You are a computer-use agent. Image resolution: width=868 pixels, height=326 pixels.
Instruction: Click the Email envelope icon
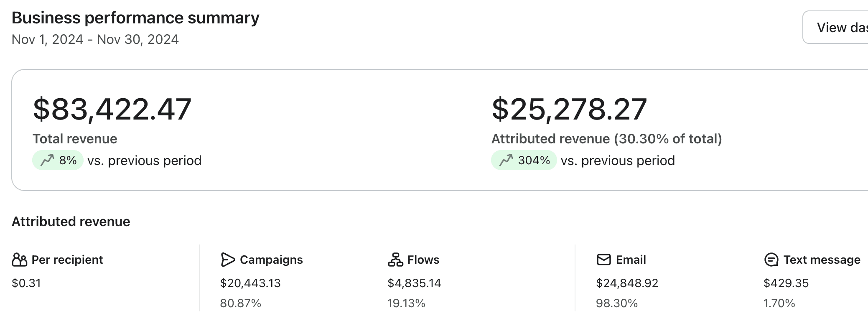pyautogui.click(x=603, y=260)
